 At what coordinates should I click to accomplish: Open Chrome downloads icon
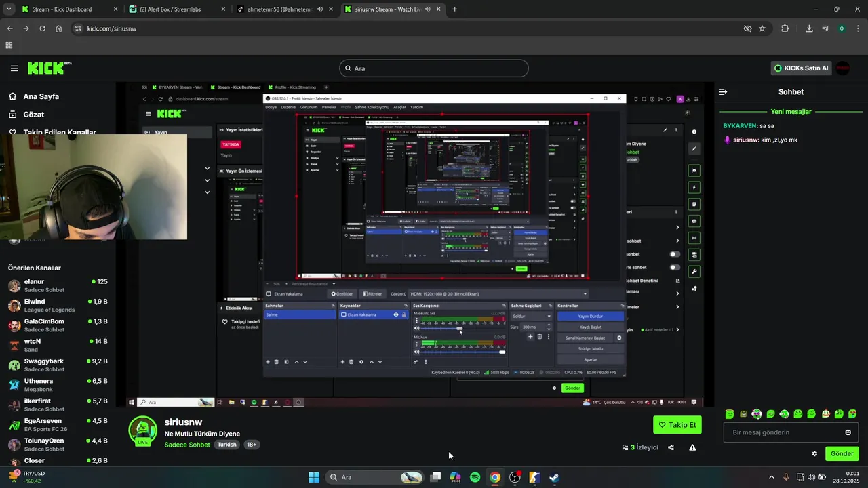pyautogui.click(x=809, y=28)
